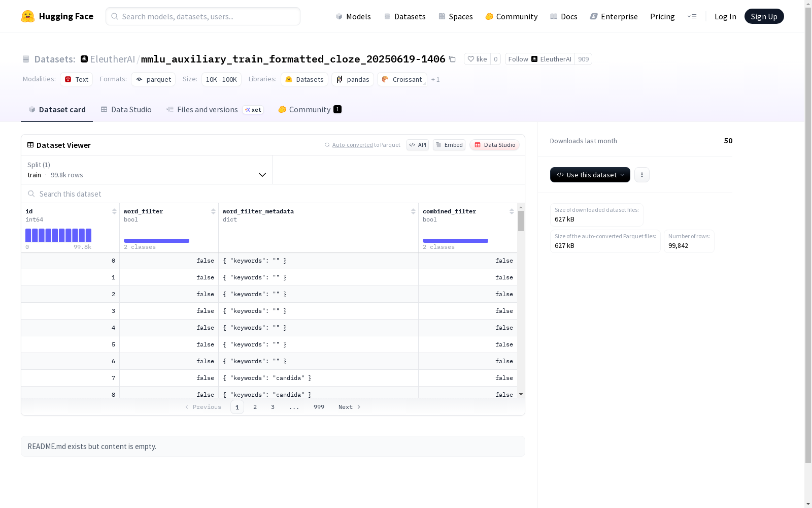Click the Text modality tag

click(x=77, y=79)
